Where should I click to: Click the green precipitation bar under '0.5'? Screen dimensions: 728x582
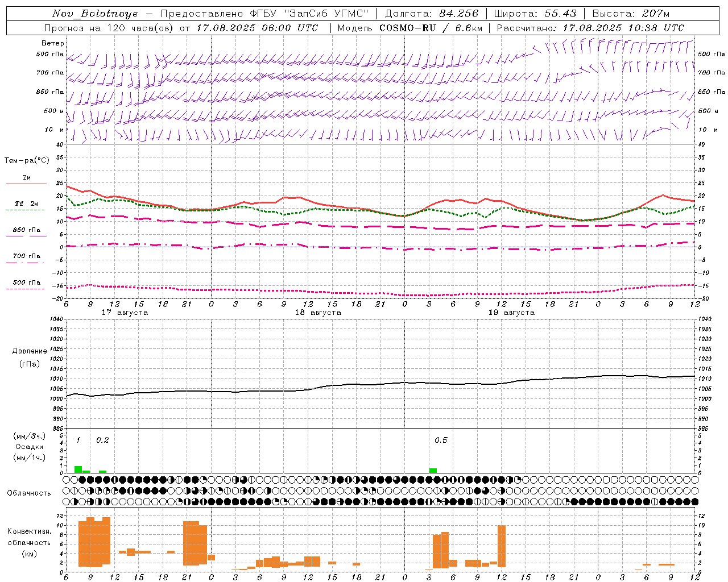[433, 471]
